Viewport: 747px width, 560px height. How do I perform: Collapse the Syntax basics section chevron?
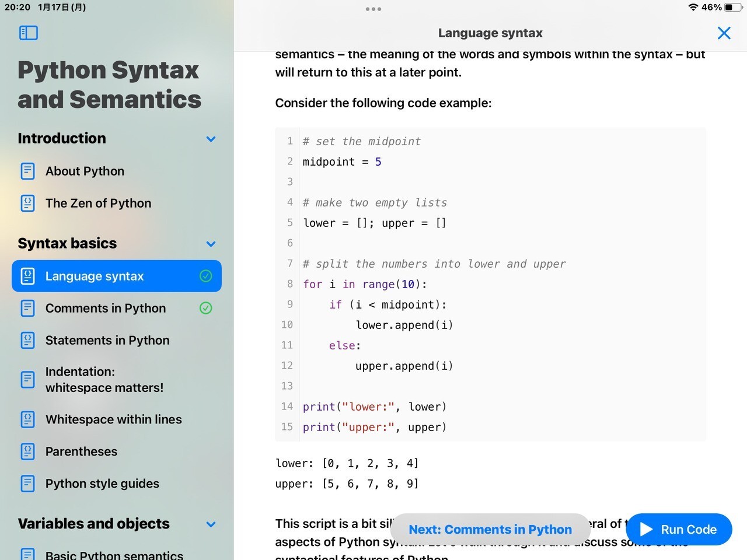point(211,244)
